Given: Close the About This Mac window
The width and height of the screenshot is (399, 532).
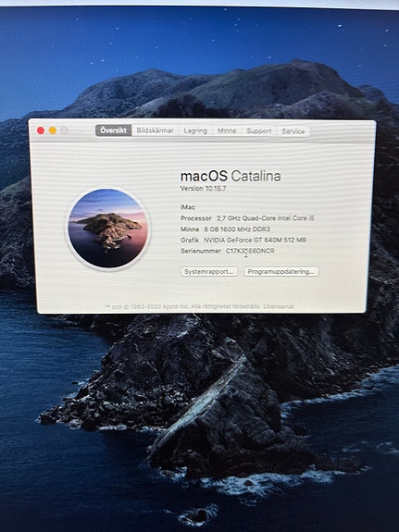Looking at the screenshot, I should pos(41,130).
